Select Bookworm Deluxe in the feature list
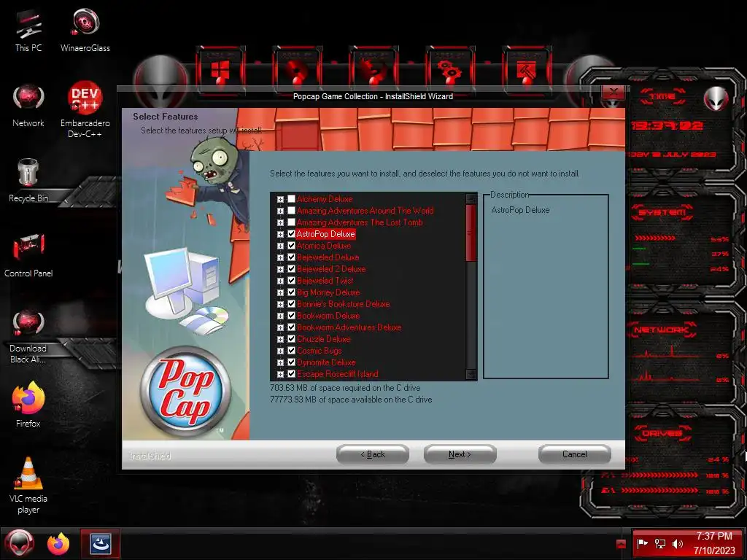Screen dimensions: 747x560 328,316
